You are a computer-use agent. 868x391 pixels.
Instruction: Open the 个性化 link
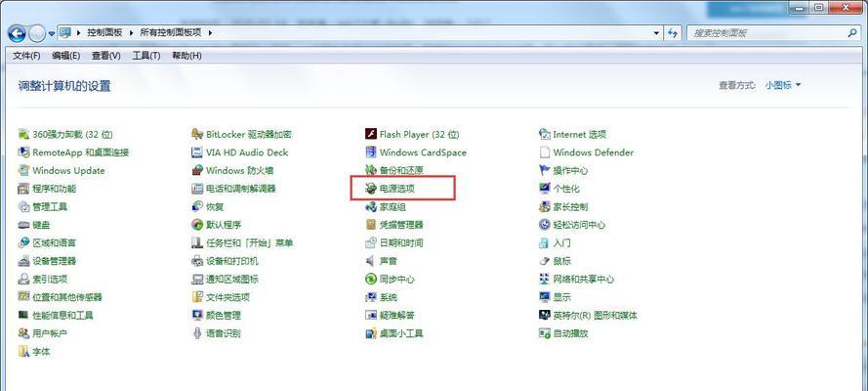[566, 189]
